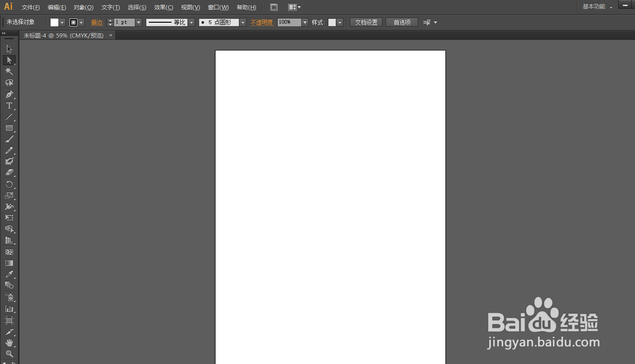Open the brush definition dropdown (5 点圆形)
The image size is (635, 364).
(x=243, y=22)
